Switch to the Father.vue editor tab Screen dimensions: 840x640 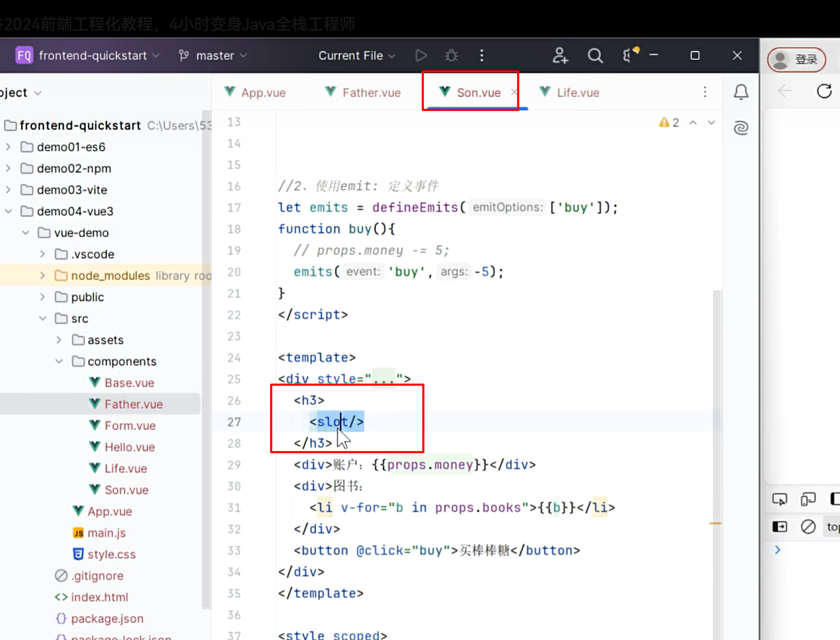click(x=363, y=92)
